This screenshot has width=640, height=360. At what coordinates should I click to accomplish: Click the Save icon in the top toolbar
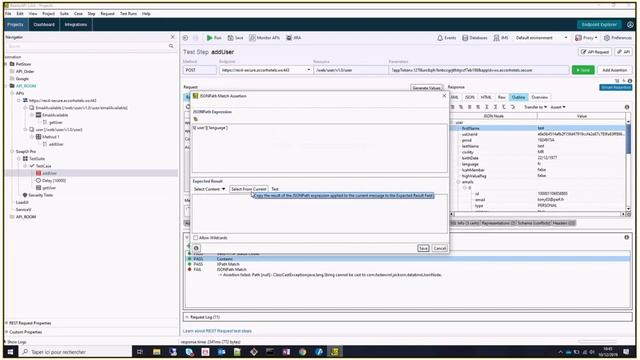235,38
